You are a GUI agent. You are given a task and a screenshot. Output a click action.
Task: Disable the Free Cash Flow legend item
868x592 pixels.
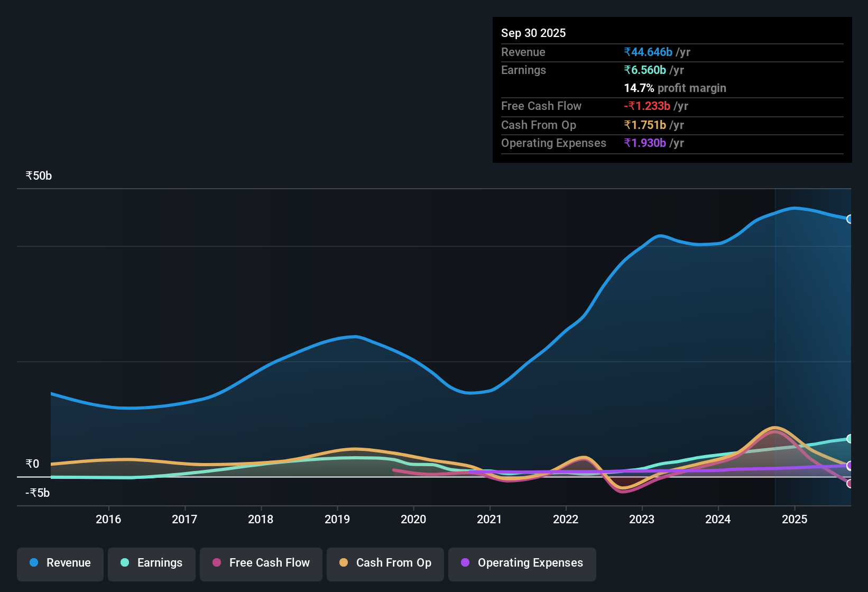tap(261, 564)
